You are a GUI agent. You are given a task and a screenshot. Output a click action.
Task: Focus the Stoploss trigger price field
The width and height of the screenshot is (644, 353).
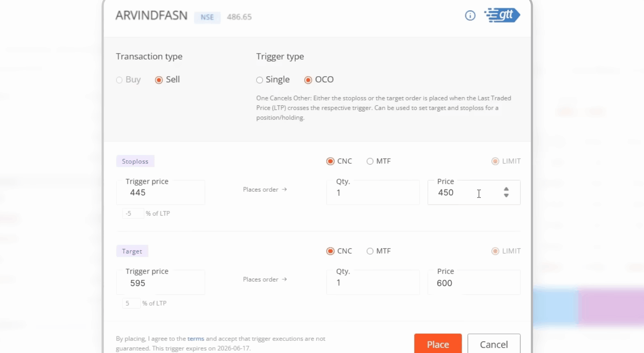click(161, 193)
